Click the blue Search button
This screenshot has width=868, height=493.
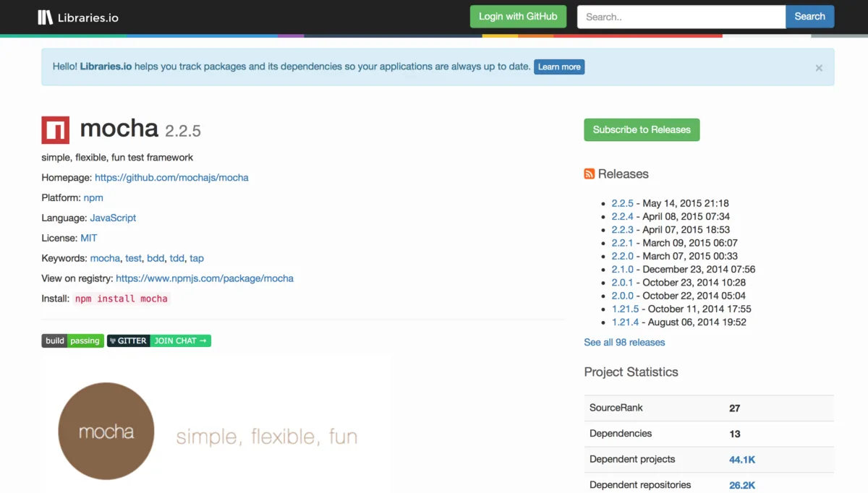coord(809,17)
